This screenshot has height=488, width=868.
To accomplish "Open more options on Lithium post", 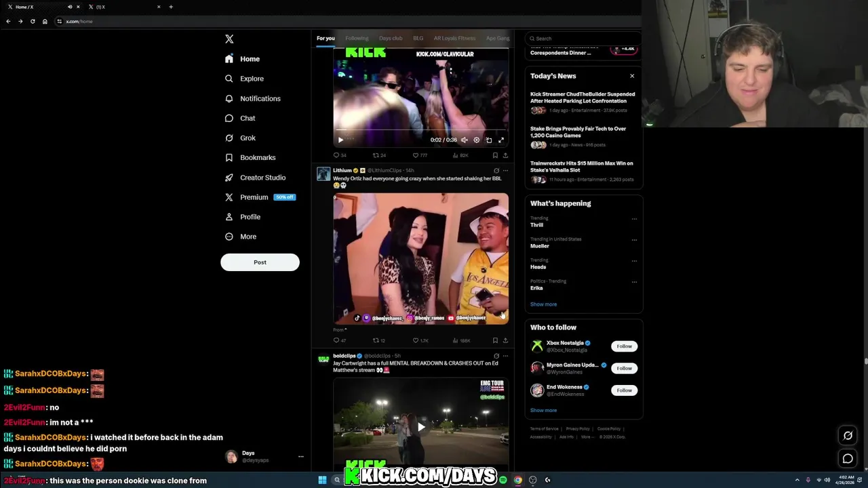I will click(x=505, y=171).
